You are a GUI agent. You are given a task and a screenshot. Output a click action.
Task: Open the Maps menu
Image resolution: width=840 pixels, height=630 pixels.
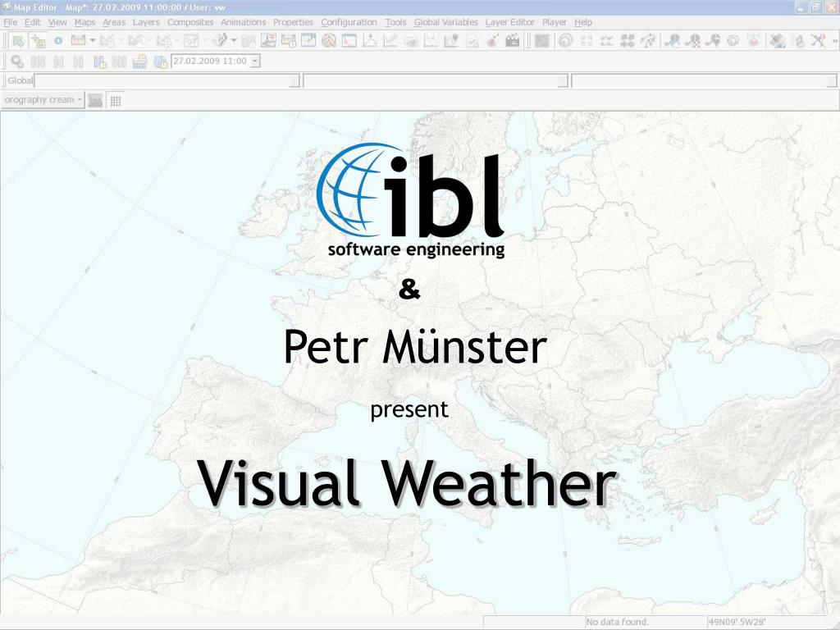[x=84, y=22]
